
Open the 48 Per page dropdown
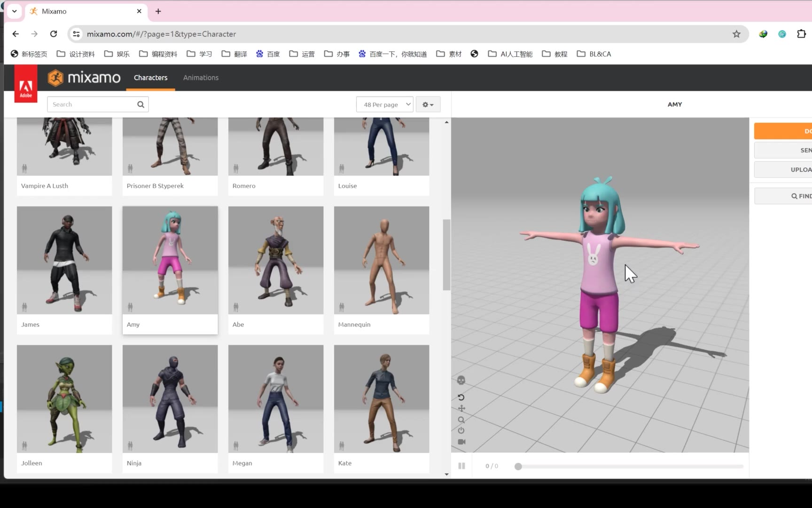click(x=384, y=104)
